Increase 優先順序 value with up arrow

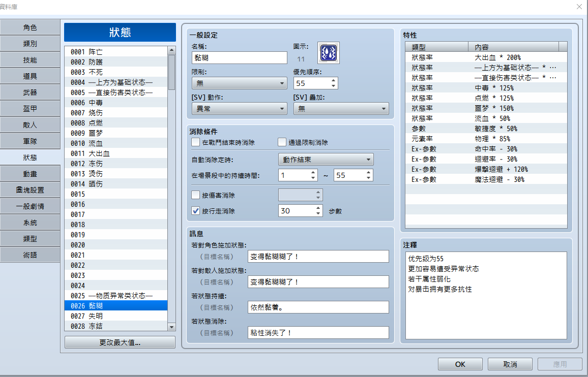click(333, 80)
